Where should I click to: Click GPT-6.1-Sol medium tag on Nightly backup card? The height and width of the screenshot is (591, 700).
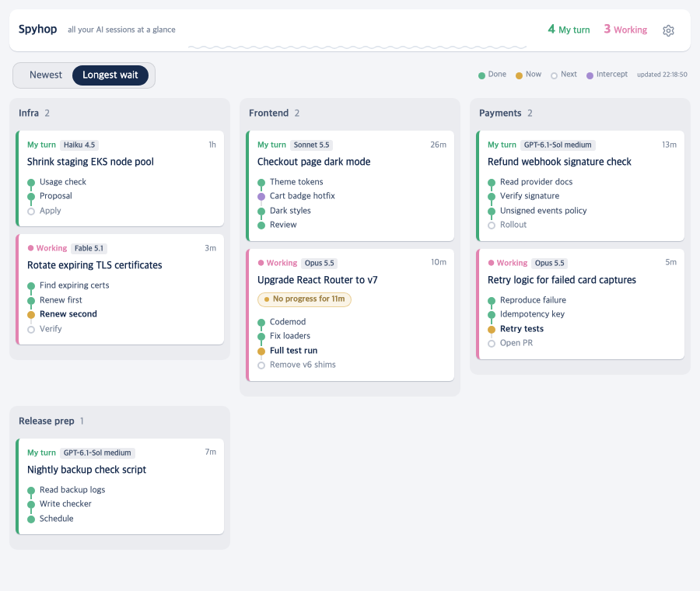tap(97, 453)
